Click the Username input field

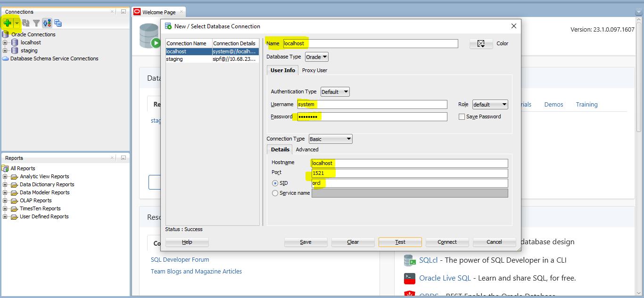coord(372,104)
